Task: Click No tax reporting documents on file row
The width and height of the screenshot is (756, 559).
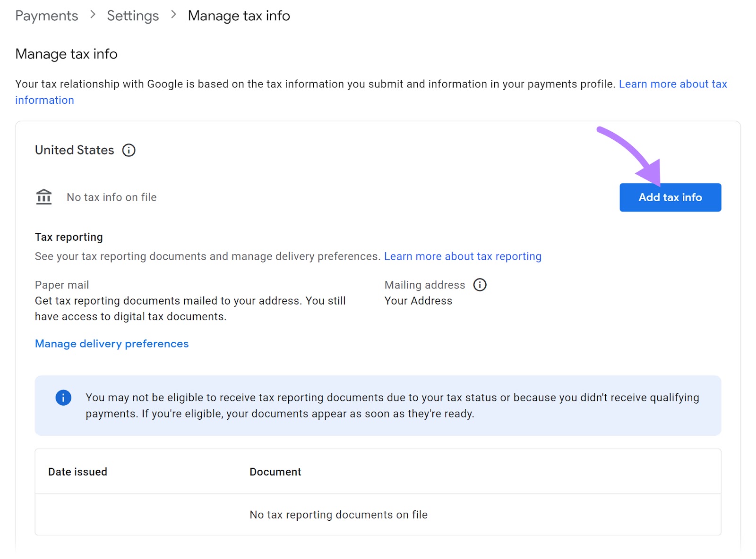Action: (x=338, y=515)
